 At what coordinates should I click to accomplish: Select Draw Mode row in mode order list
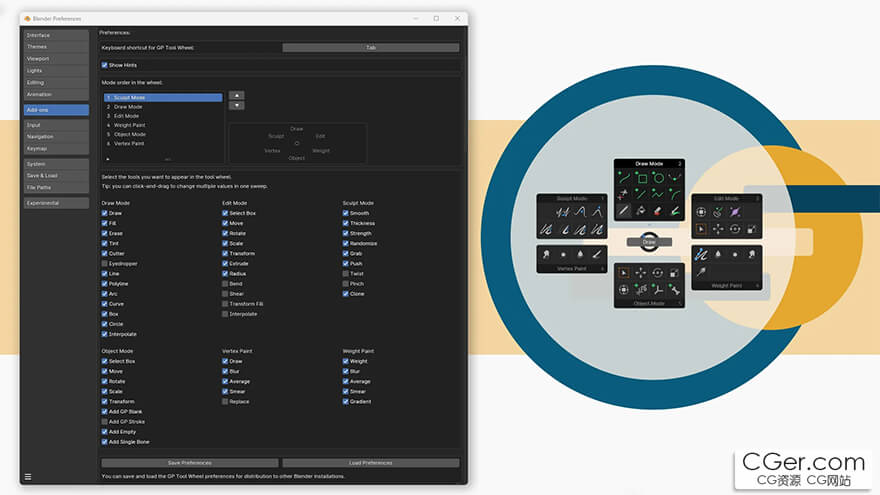coord(163,107)
